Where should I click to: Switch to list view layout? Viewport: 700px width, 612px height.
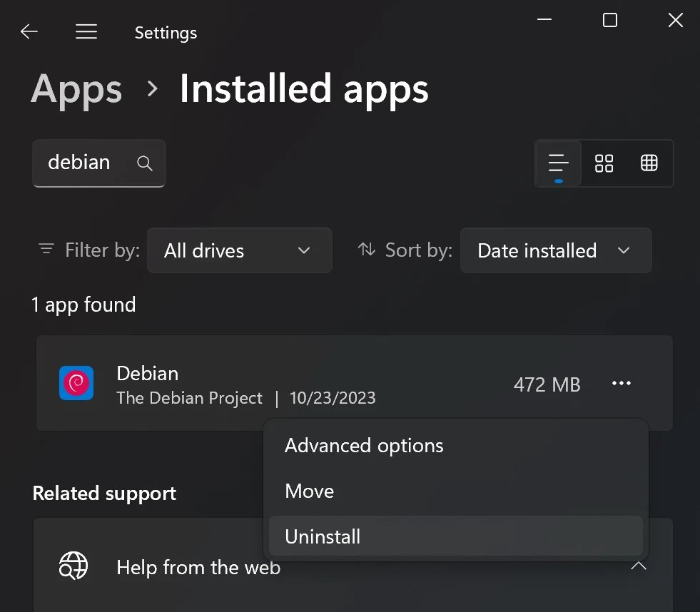558,163
